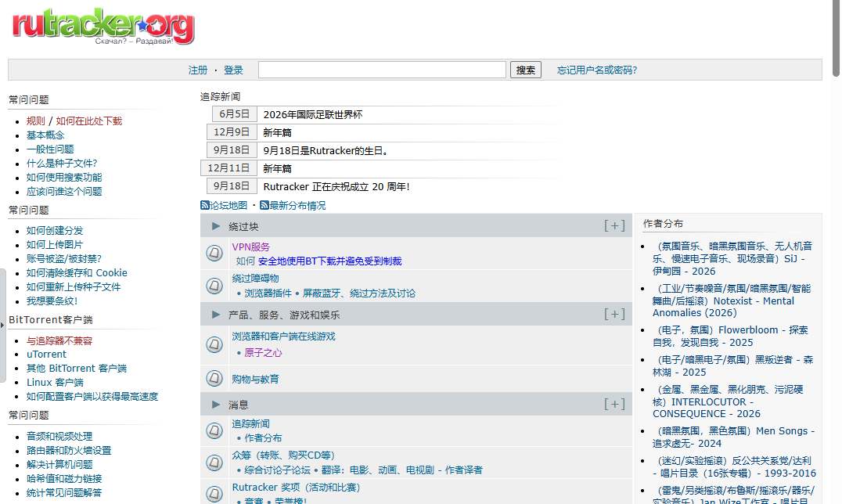Click forum icon beside 购物与教育
Image resolution: width=842 pixels, height=504 pixels.
(x=214, y=378)
